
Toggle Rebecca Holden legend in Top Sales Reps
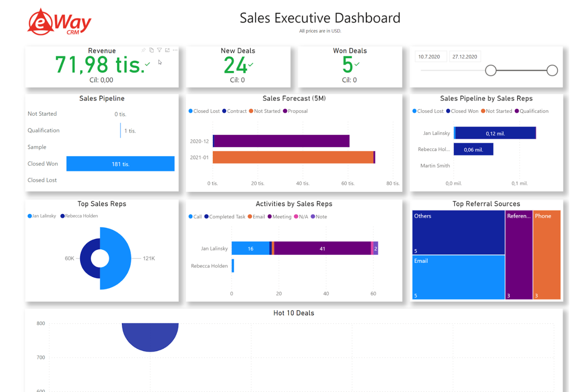(79, 216)
